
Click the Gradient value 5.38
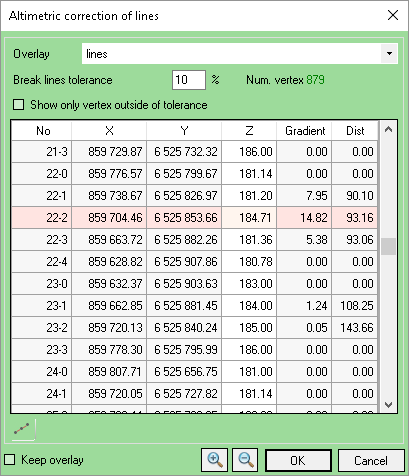coord(304,240)
